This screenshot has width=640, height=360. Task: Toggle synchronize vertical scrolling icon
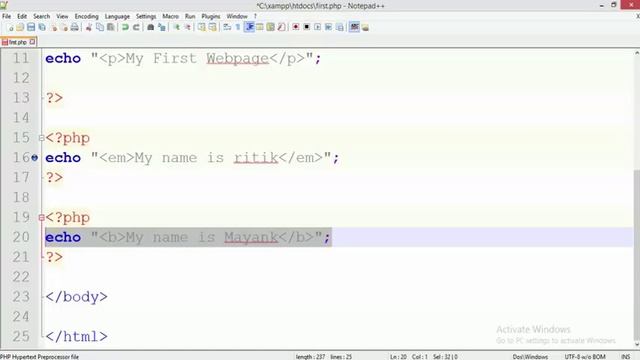pos(202,27)
